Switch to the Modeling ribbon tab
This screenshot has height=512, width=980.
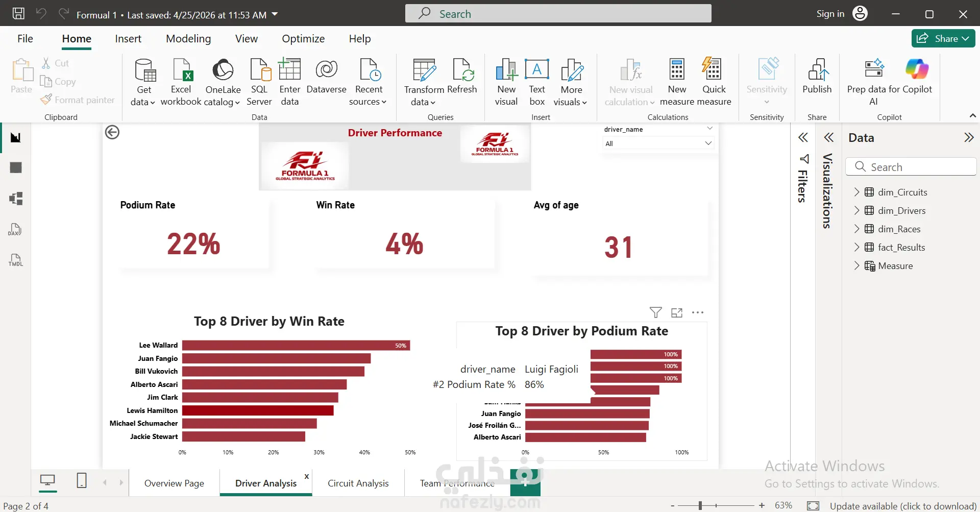pos(188,39)
